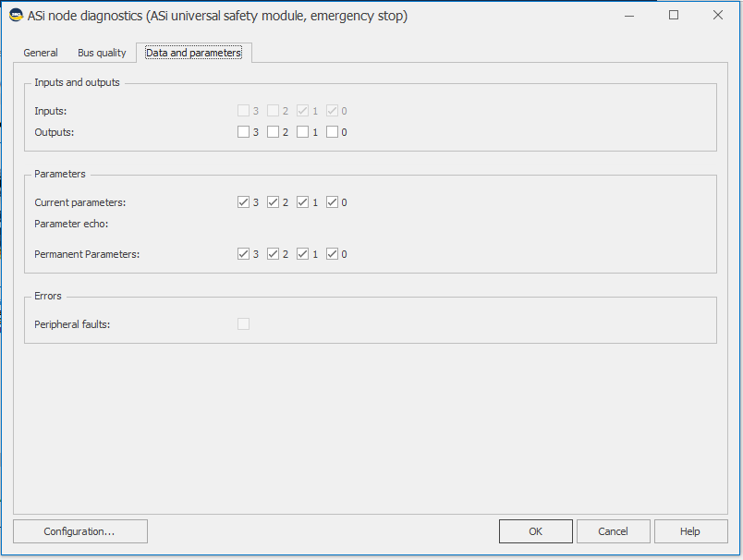743x560 pixels.
Task: Enable Outputs checkbox 0
Action: coord(332,132)
